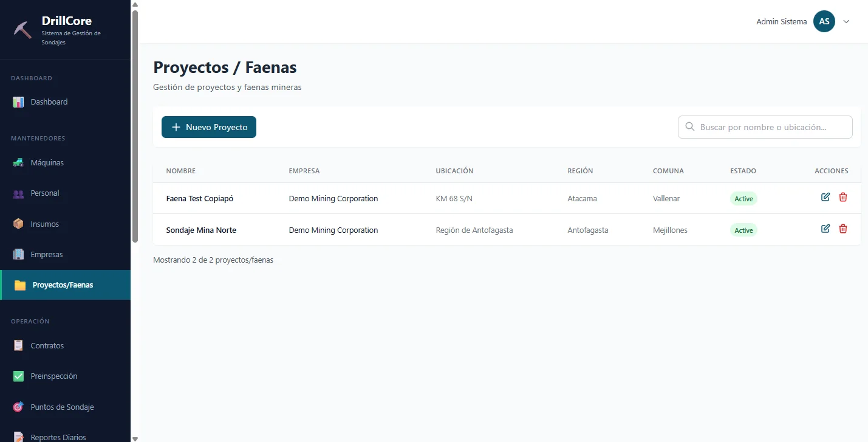
Task: Open Contratos in the sidebar
Action: tap(47, 345)
